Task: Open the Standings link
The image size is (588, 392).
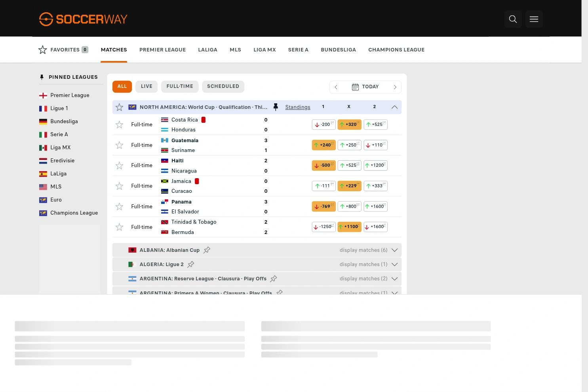Action: (298, 107)
